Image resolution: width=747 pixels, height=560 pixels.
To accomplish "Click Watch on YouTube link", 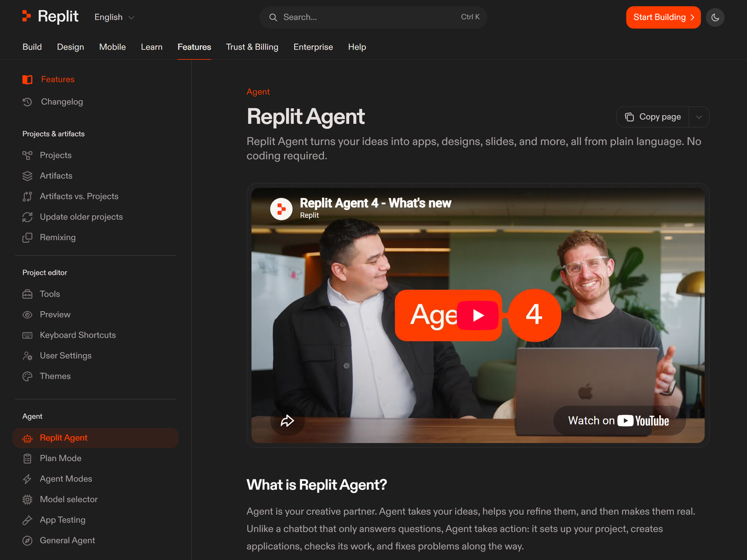I will pyautogui.click(x=619, y=421).
